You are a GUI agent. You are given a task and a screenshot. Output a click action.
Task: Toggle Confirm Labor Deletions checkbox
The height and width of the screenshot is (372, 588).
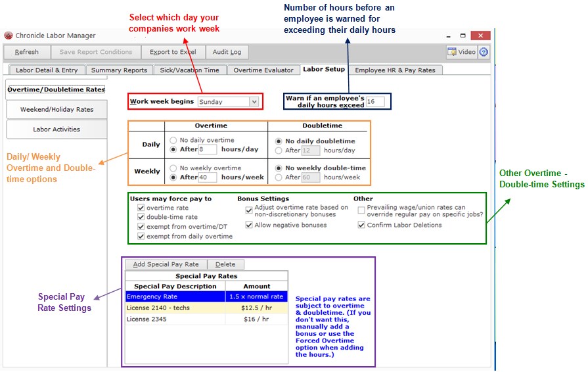[x=361, y=225]
